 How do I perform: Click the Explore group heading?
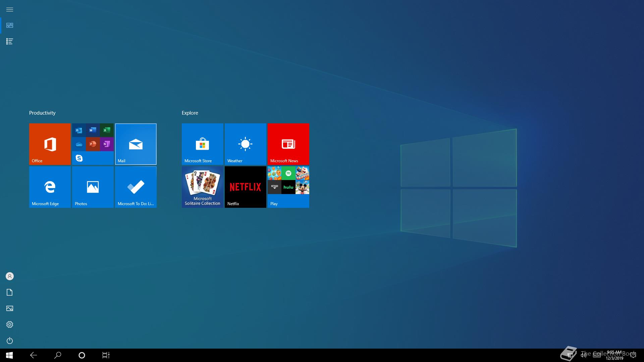(190, 113)
